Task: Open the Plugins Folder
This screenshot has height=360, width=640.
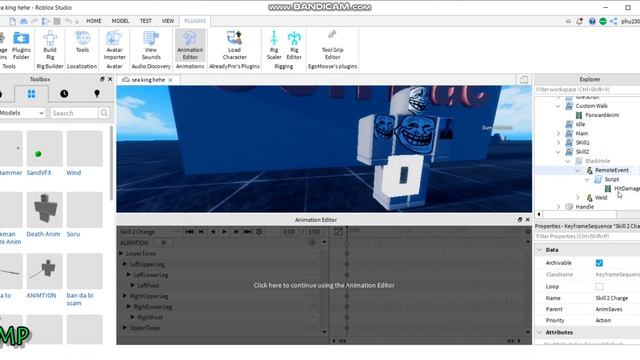Action: [21, 45]
